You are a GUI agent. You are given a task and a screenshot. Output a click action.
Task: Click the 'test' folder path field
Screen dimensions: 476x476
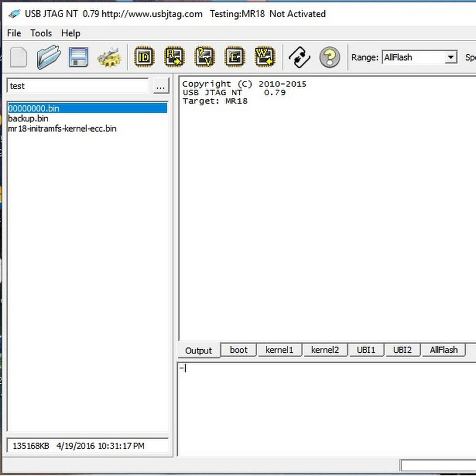coord(77,86)
